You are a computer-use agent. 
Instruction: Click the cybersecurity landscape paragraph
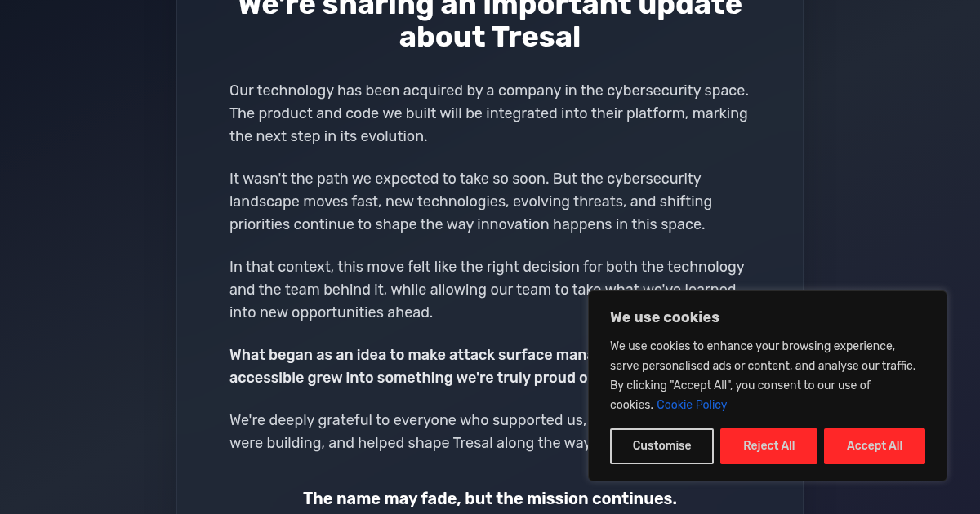click(x=470, y=201)
